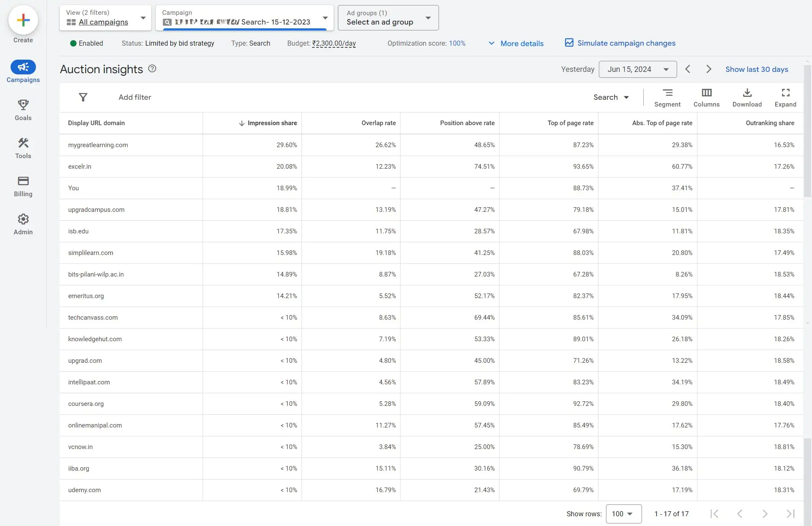The height and width of the screenshot is (526, 812).
Task: Open the Segment panel
Action: [667, 97]
